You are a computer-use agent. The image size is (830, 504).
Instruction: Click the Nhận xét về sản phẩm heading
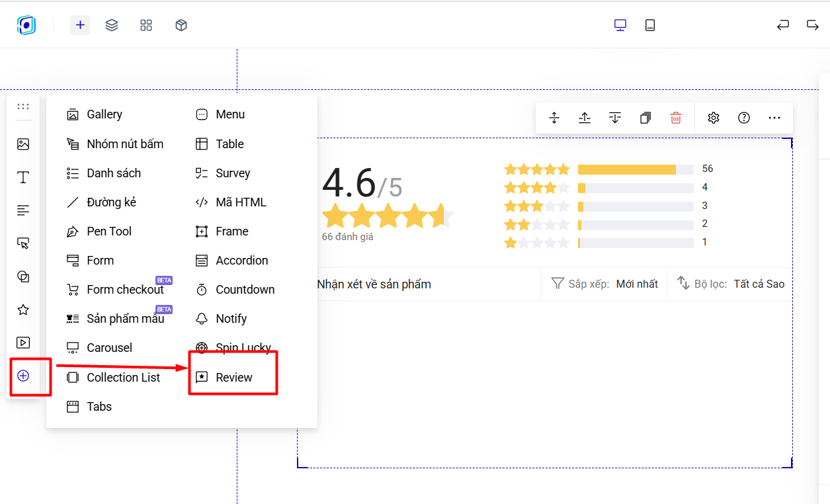(374, 284)
